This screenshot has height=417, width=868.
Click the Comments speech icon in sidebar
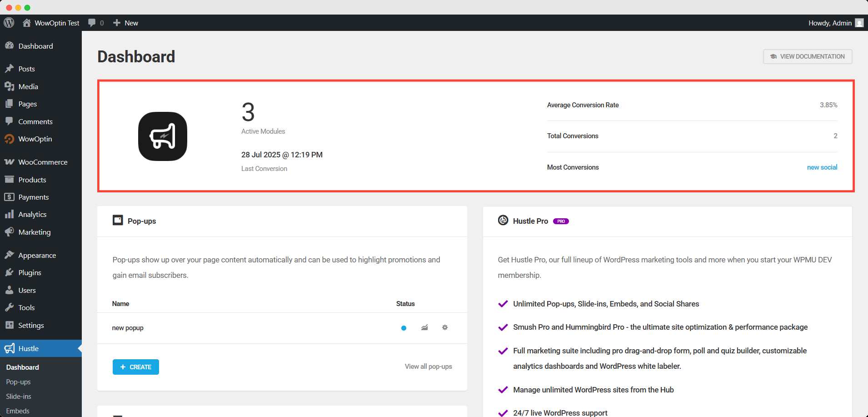9,121
